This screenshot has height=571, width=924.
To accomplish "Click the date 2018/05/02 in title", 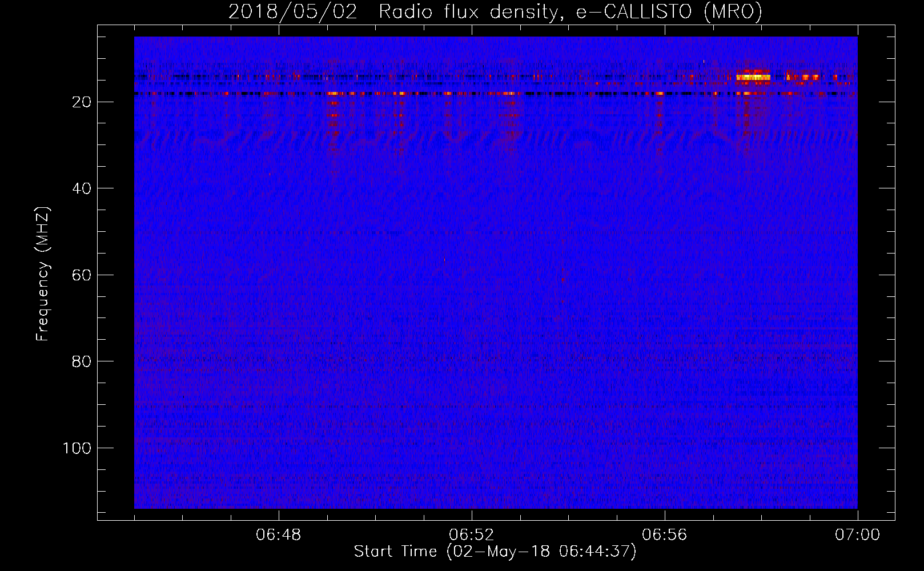I will (x=293, y=12).
